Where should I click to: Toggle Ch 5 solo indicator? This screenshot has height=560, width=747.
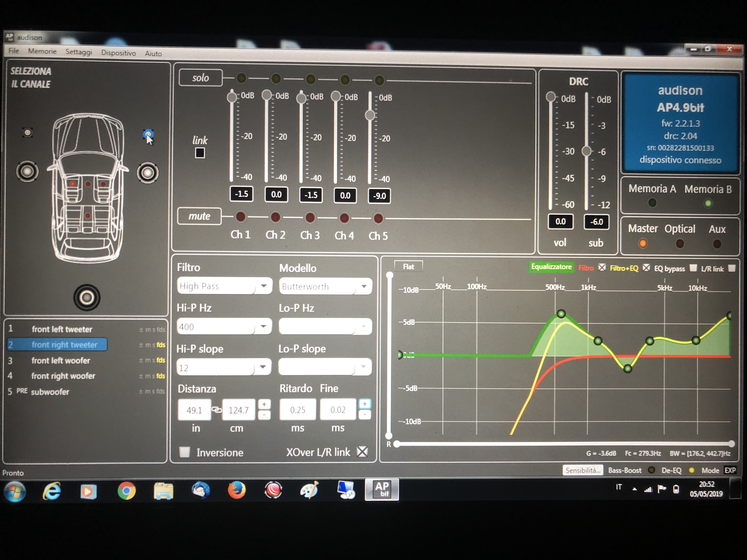pyautogui.click(x=379, y=80)
